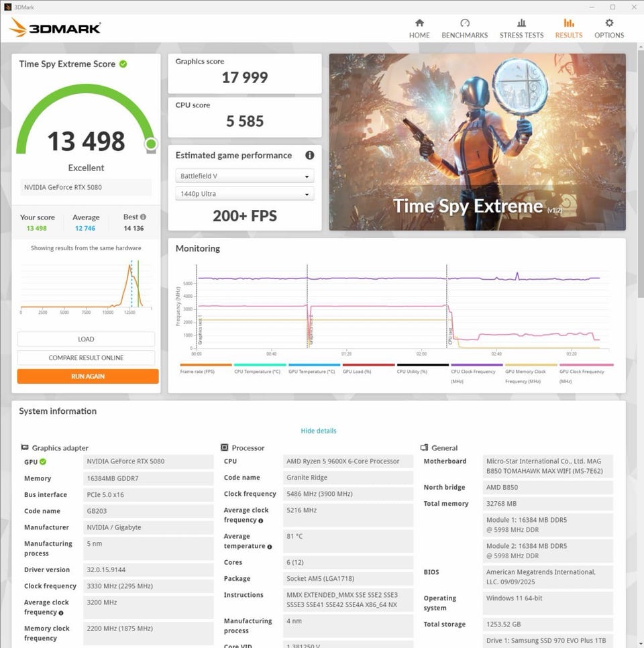Image resolution: width=644 pixels, height=648 pixels.
Task: Click the RUN AGAIN button
Action: pos(88,376)
